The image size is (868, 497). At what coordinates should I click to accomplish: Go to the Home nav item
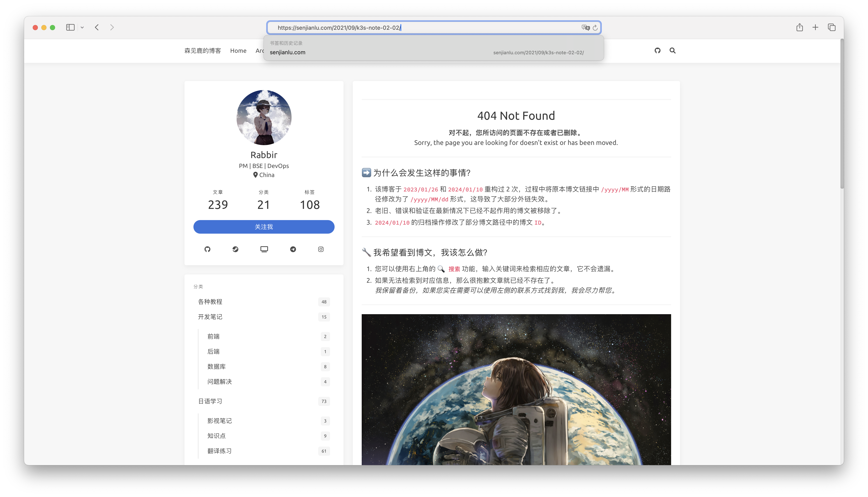(x=238, y=51)
